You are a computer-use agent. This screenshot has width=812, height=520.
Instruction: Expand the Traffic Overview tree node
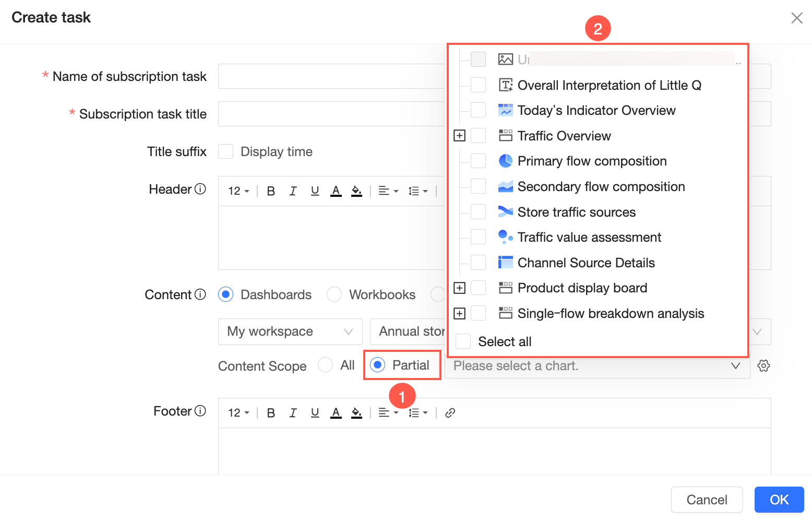(459, 136)
